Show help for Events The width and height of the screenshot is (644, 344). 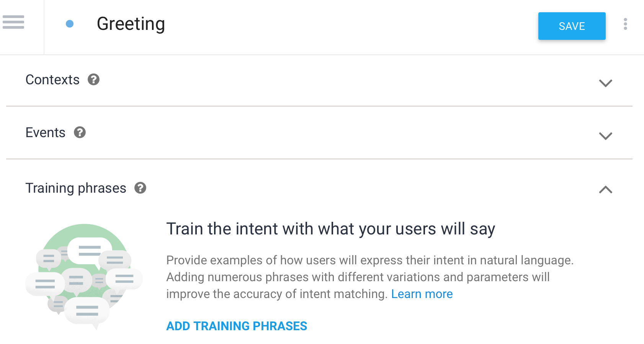(x=80, y=132)
